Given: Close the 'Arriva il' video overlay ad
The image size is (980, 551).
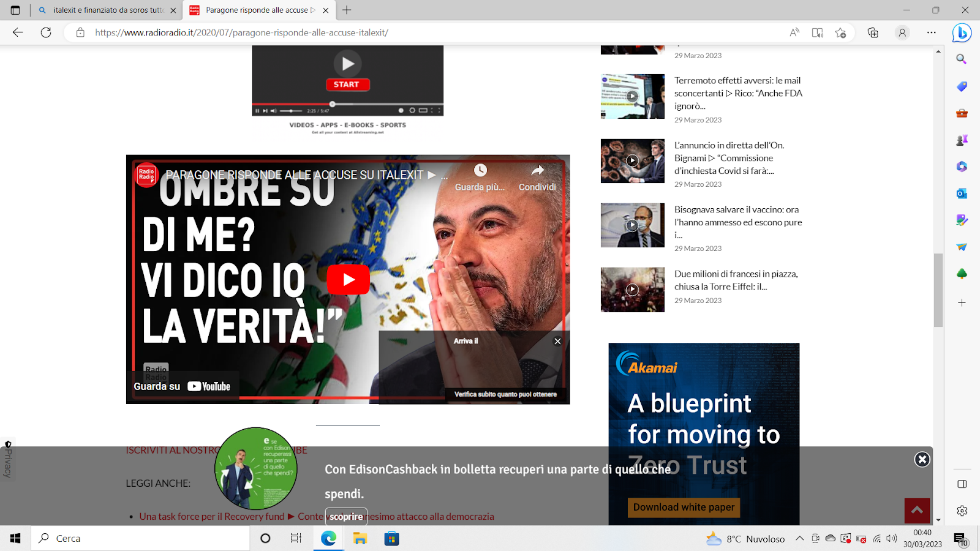Looking at the screenshot, I should coord(557,341).
